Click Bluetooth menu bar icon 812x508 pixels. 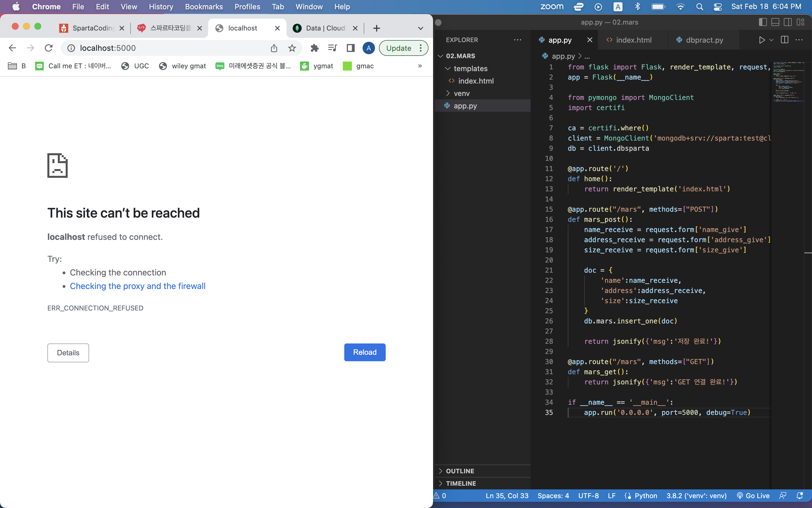(x=637, y=7)
